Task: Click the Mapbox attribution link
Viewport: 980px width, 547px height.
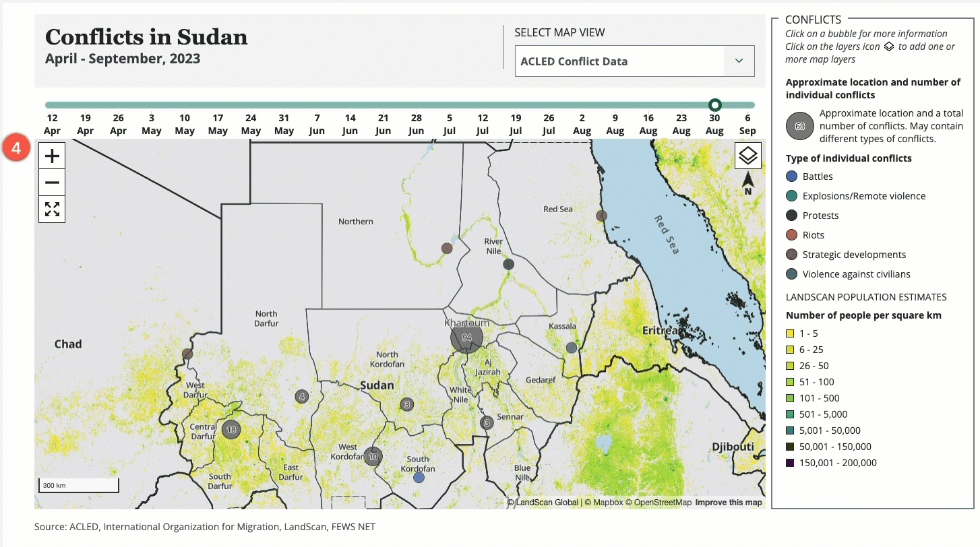Action: pos(607,503)
